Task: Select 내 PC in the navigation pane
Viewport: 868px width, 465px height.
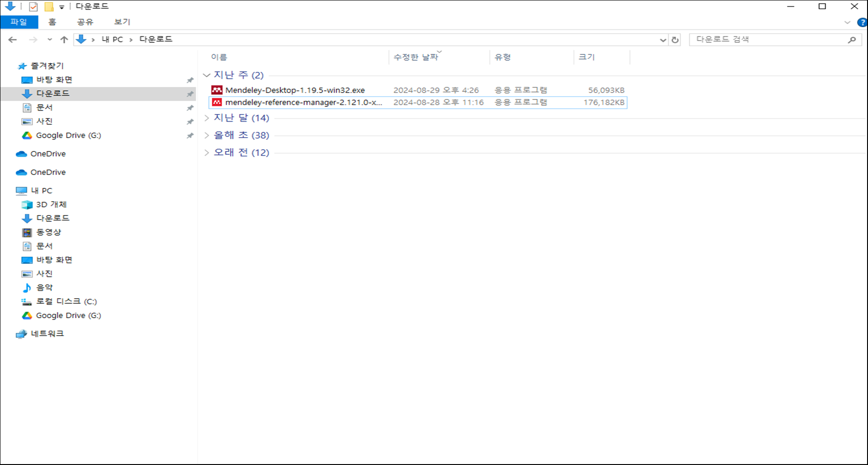Action: tap(41, 191)
